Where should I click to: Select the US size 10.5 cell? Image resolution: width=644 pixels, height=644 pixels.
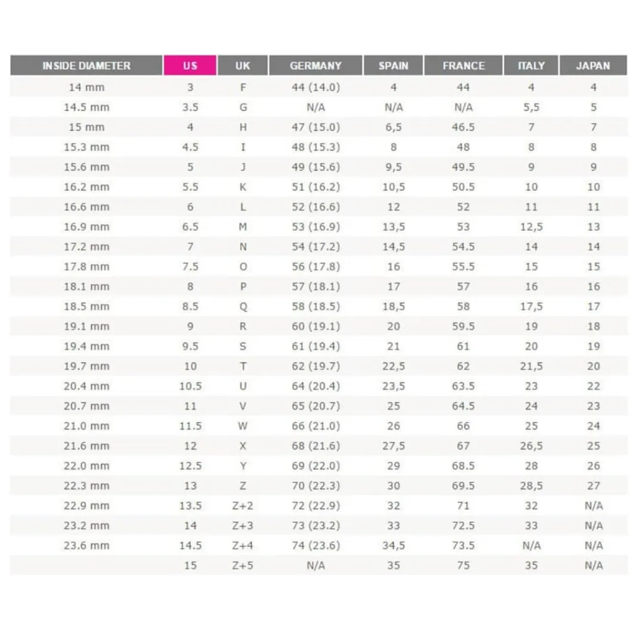pyautogui.click(x=190, y=386)
